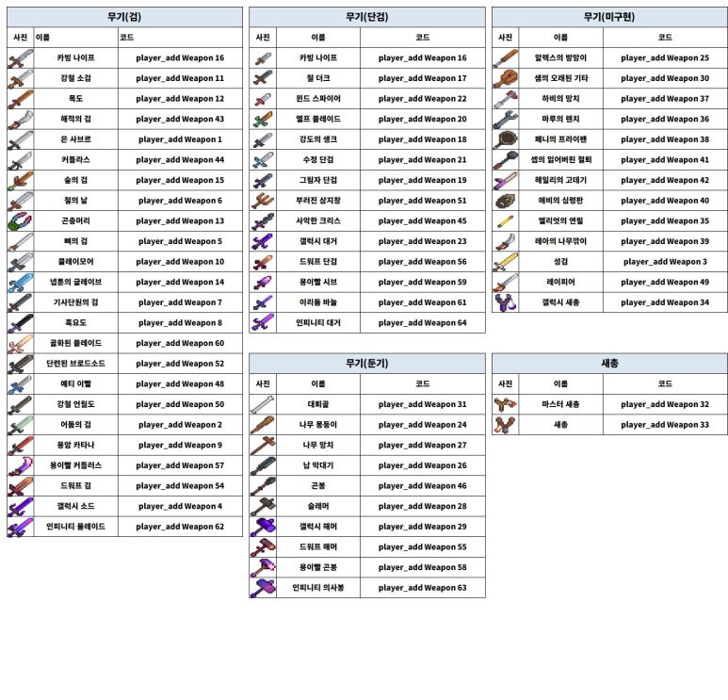Click the code 'player_add Weapon 32'
Image resolution: width=728 pixels, height=700 pixels.
pos(665,404)
